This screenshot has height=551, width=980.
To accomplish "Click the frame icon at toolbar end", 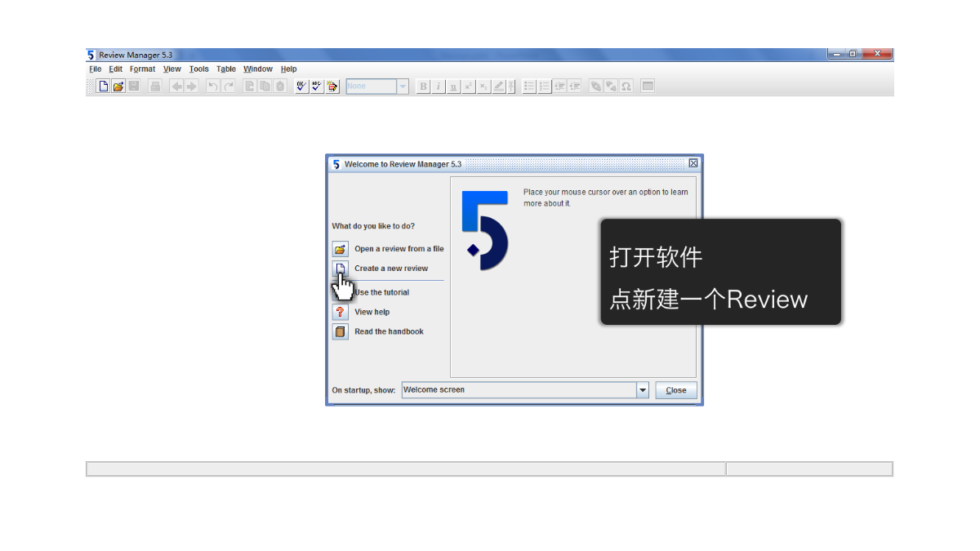I will (x=648, y=86).
